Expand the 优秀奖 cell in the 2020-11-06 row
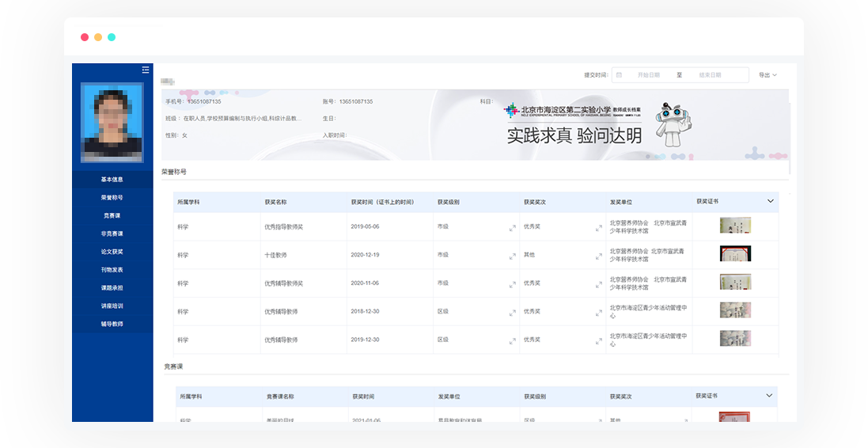Viewport: 868px width, 448px height. click(x=598, y=285)
